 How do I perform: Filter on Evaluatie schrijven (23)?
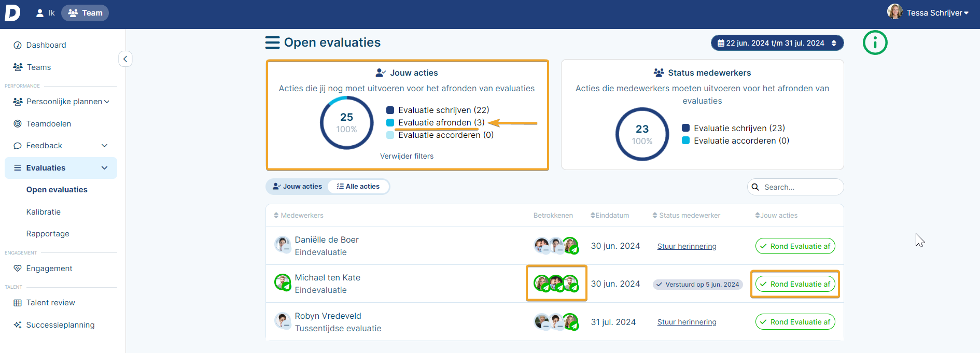pos(733,128)
